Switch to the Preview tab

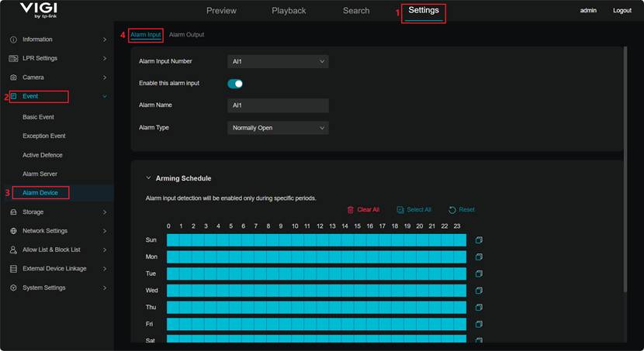click(221, 11)
